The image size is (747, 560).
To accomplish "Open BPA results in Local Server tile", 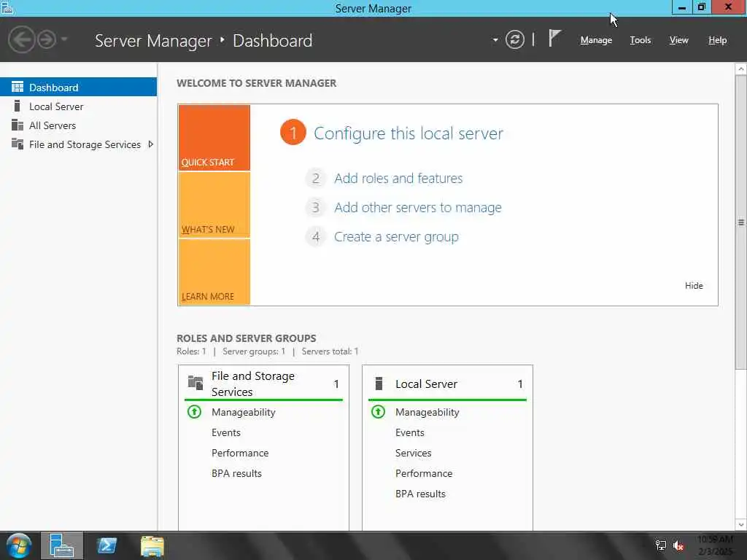I will pyautogui.click(x=420, y=494).
